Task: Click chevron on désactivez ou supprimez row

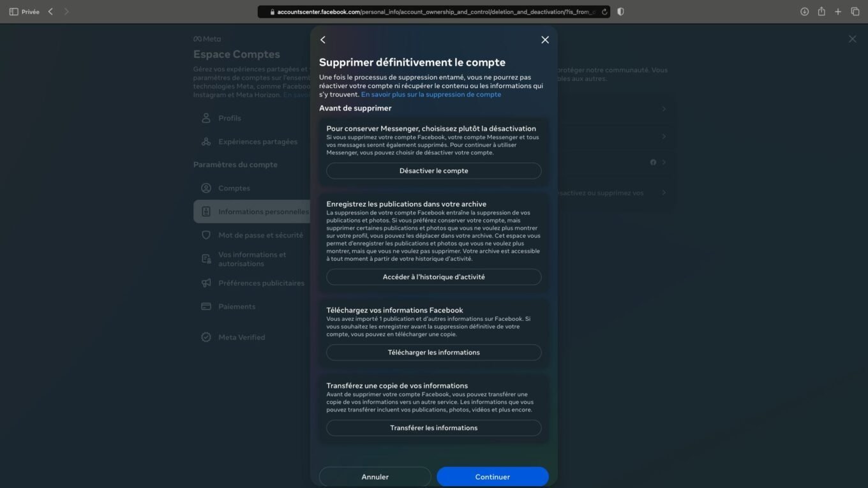Action: tap(664, 193)
